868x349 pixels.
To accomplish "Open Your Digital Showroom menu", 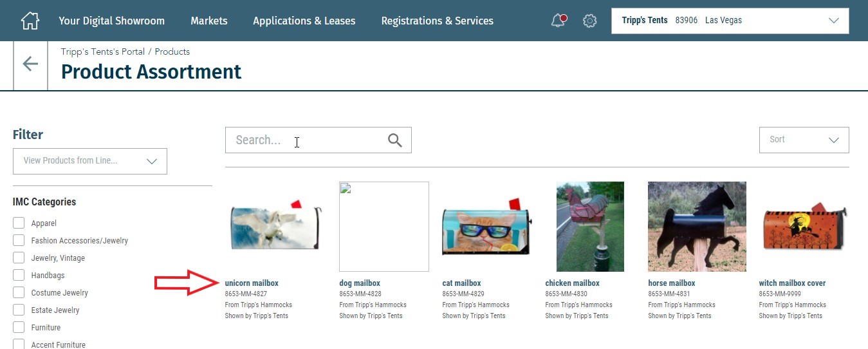I will (111, 21).
